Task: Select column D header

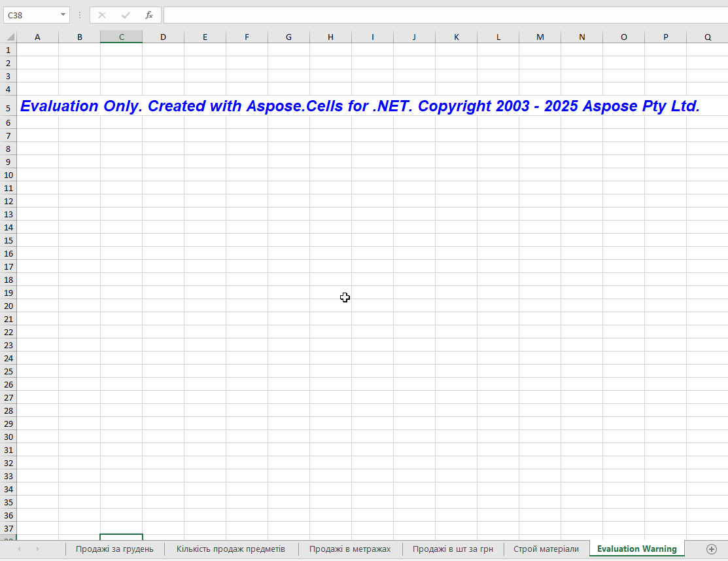Action: (x=163, y=37)
